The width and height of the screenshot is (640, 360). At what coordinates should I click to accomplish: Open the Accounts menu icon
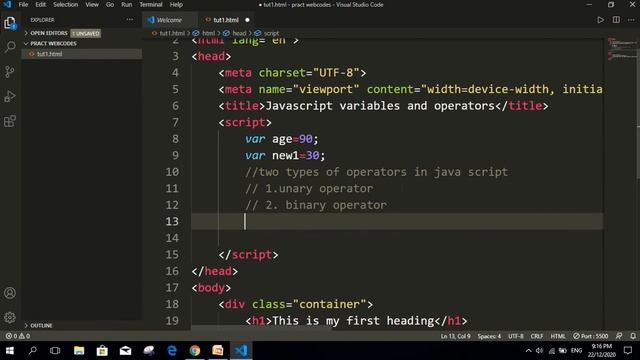point(10,293)
